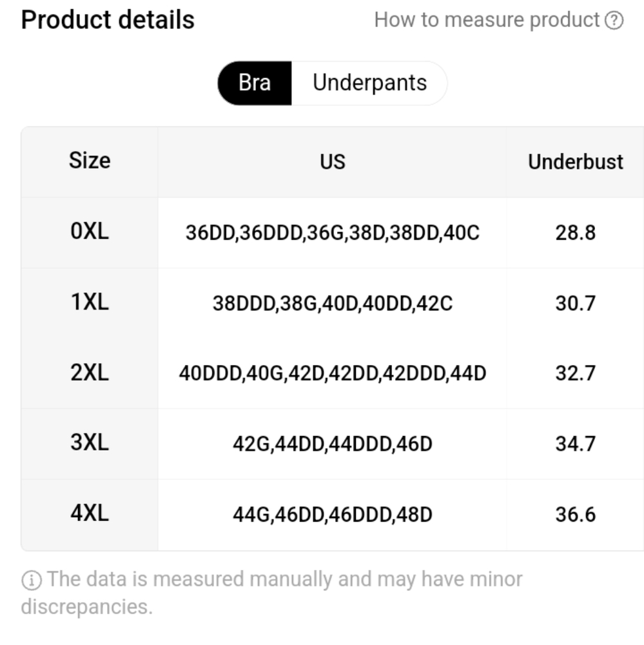Click the underbust value 36.6
The image size is (644, 645).
pyautogui.click(x=575, y=515)
